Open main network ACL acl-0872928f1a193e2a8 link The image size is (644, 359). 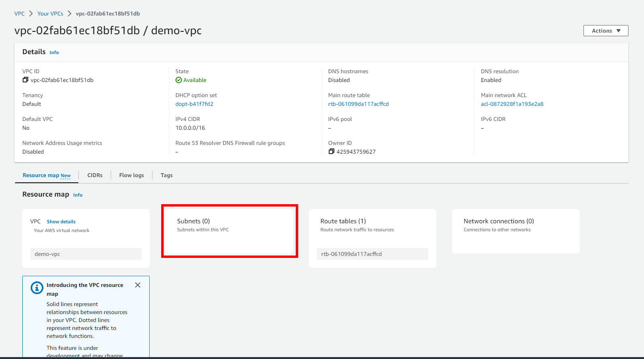pos(512,104)
